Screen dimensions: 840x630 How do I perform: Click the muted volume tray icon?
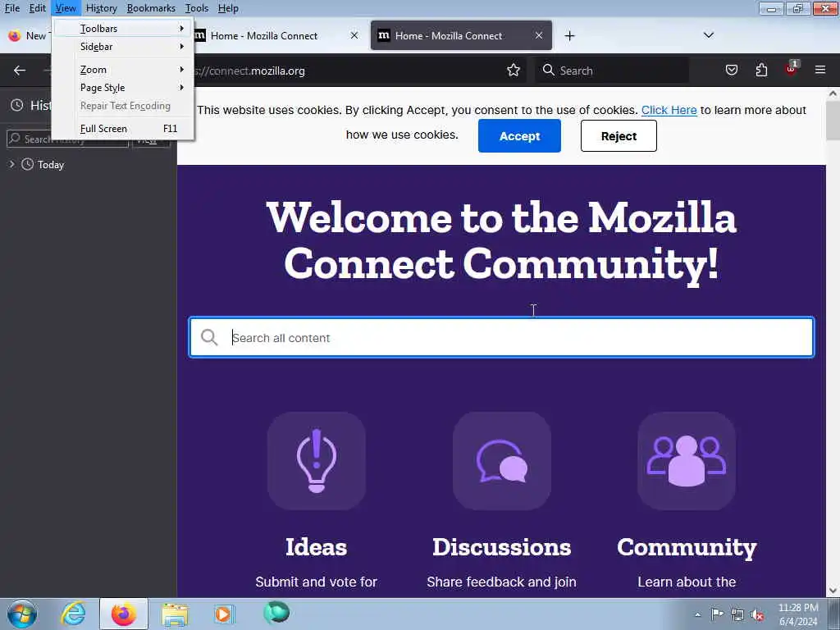[x=757, y=614]
